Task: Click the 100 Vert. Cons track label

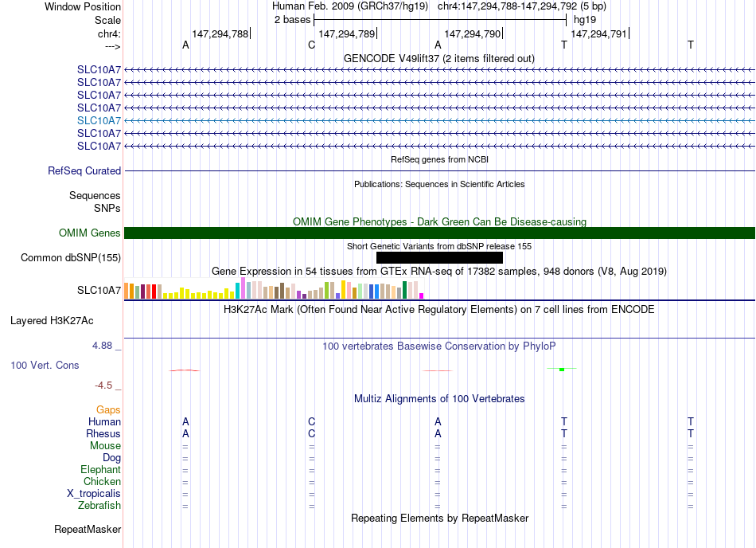Action: point(45,365)
